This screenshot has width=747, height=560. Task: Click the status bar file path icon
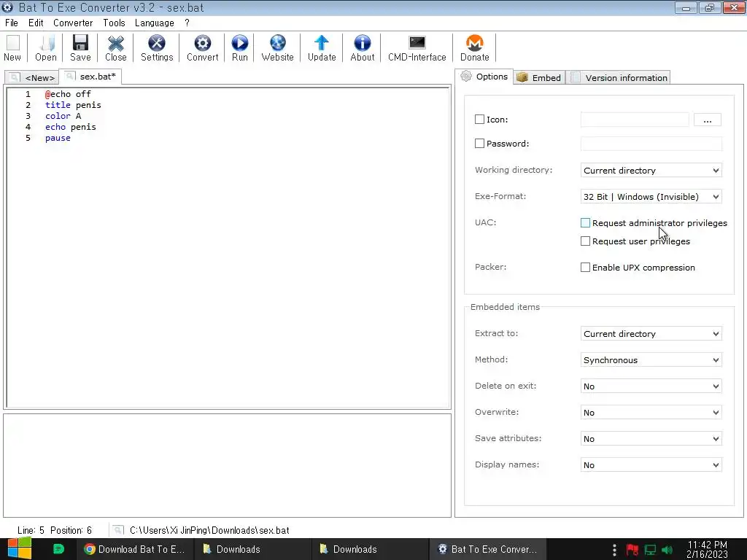pos(118,530)
